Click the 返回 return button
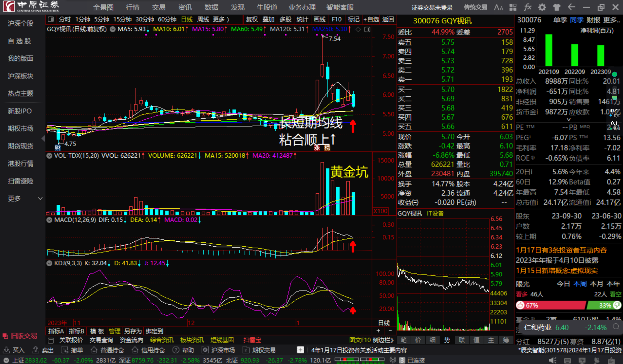Image resolution: width=623 pixels, height=364 pixels. click(x=388, y=19)
